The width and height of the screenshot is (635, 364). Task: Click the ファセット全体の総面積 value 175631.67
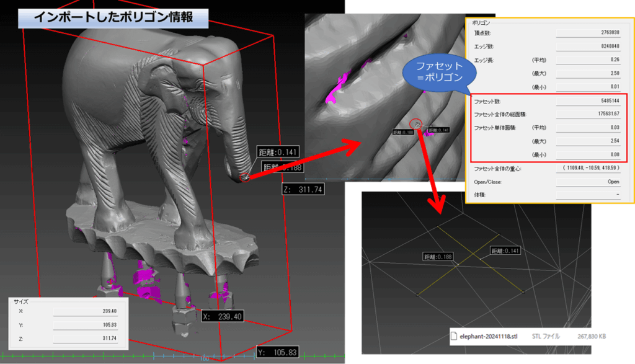pyautogui.click(x=592, y=114)
